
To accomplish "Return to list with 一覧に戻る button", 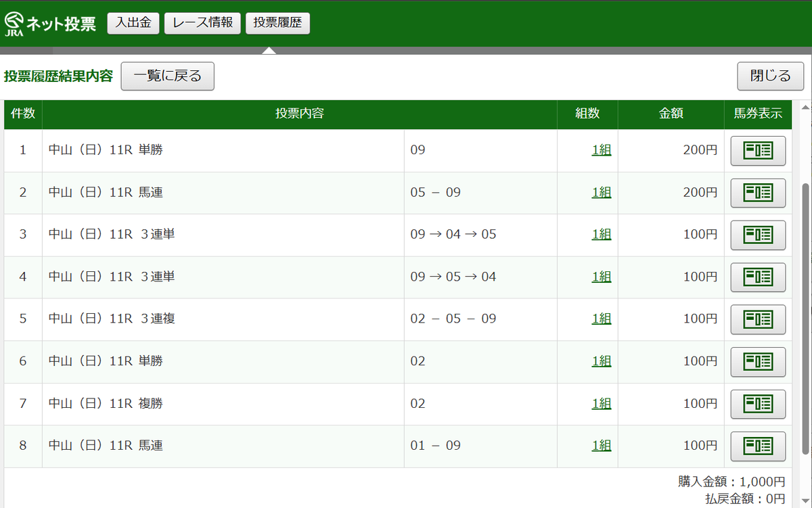I will [168, 76].
